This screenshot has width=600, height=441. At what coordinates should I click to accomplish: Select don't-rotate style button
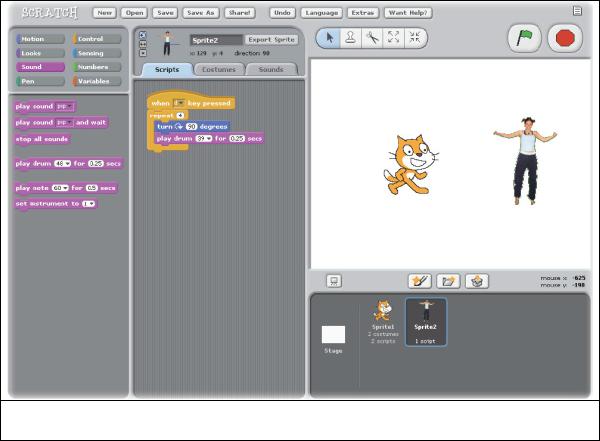(143, 53)
